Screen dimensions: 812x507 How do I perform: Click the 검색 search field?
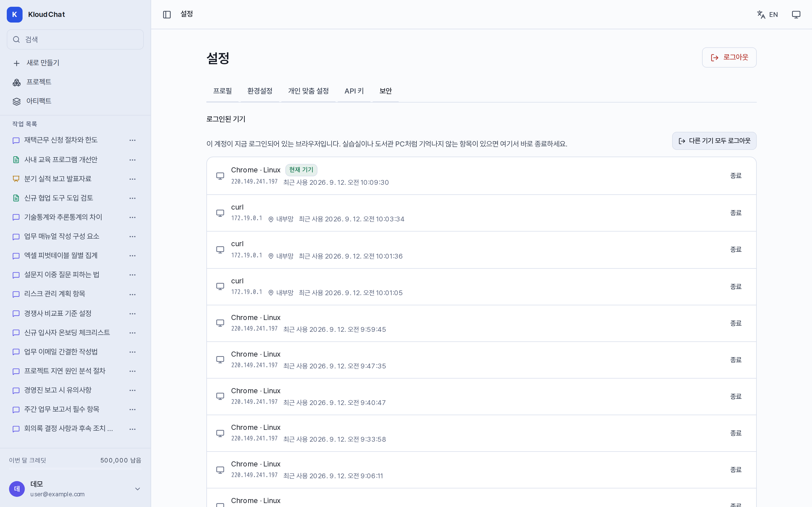pyautogui.click(x=75, y=39)
